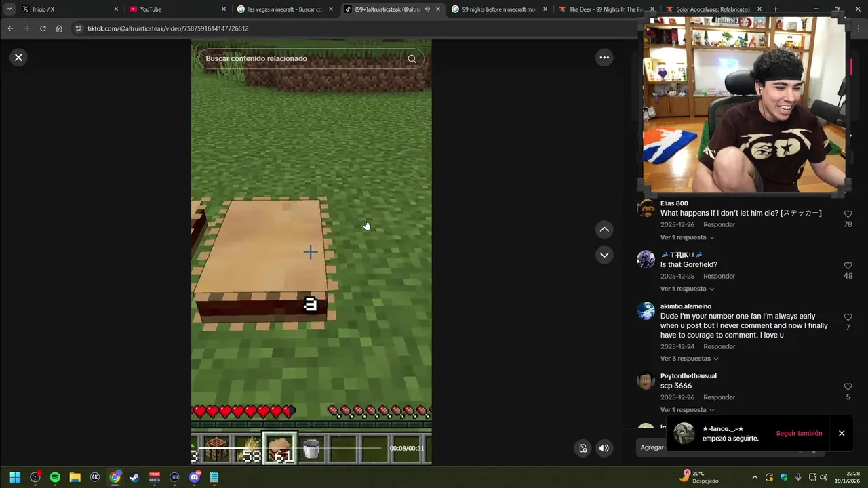Open the microphone tray icon
The width and height of the screenshot is (868, 488).
point(798,477)
